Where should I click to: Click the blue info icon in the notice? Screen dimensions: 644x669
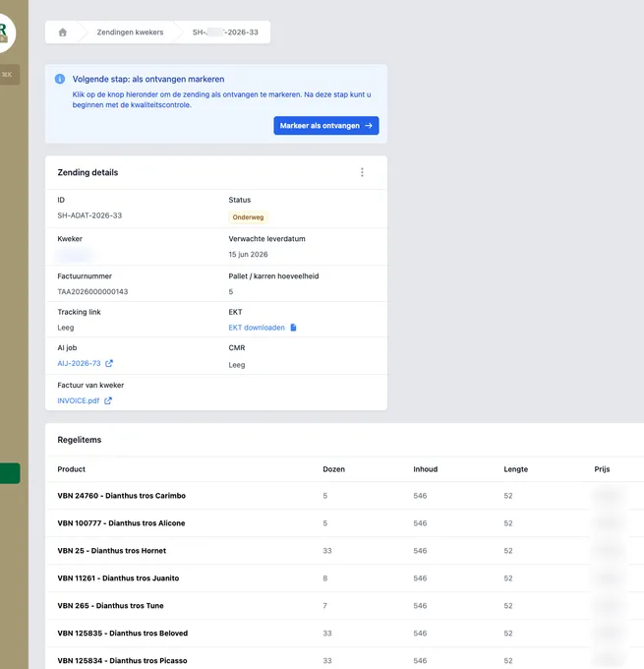[60, 79]
